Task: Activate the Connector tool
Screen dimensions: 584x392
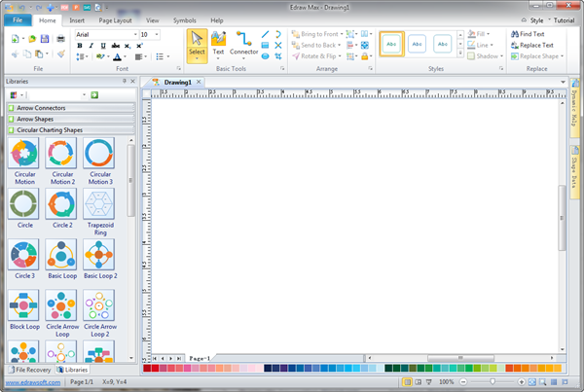Action: coord(244,45)
